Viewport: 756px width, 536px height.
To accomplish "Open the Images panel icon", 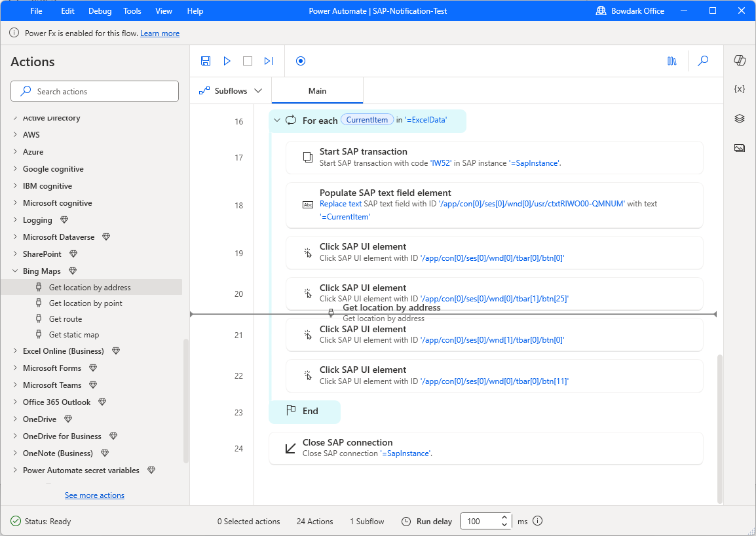I will pyautogui.click(x=740, y=148).
